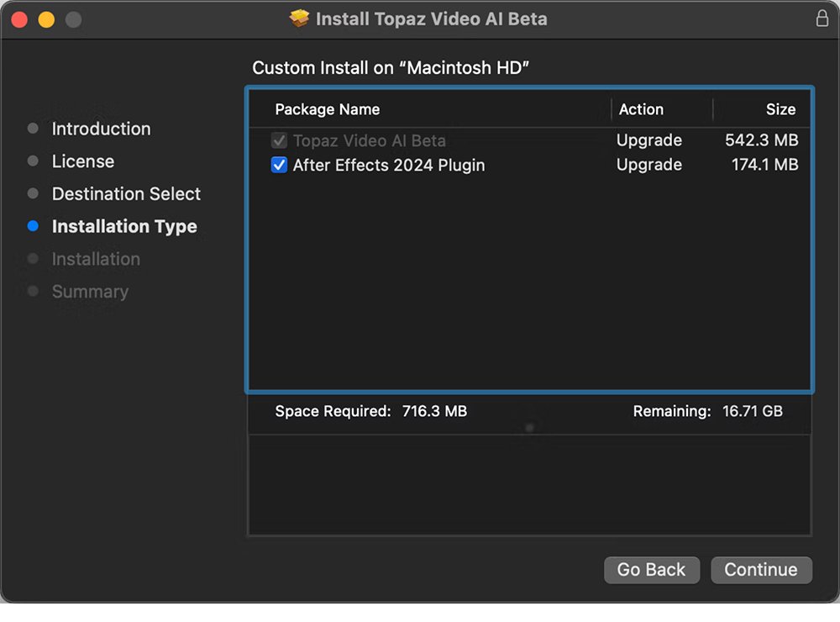840x622 pixels.
Task: Click the installer package icon in title bar
Action: click(x=300, y=18)
